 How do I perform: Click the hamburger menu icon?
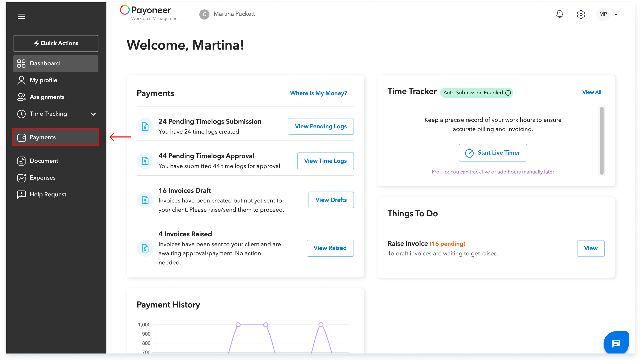click(x=21, y=16)
